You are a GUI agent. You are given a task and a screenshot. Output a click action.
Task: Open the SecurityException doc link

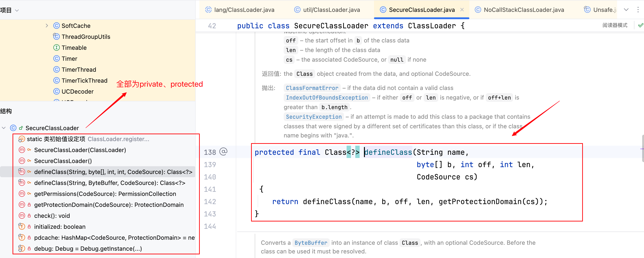point(314,117)
